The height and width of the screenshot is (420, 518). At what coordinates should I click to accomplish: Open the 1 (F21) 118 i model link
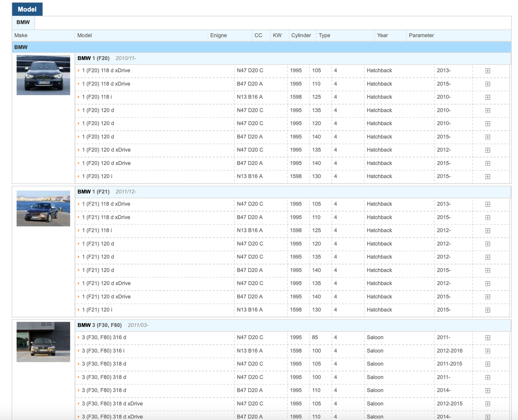click(97, 230)
